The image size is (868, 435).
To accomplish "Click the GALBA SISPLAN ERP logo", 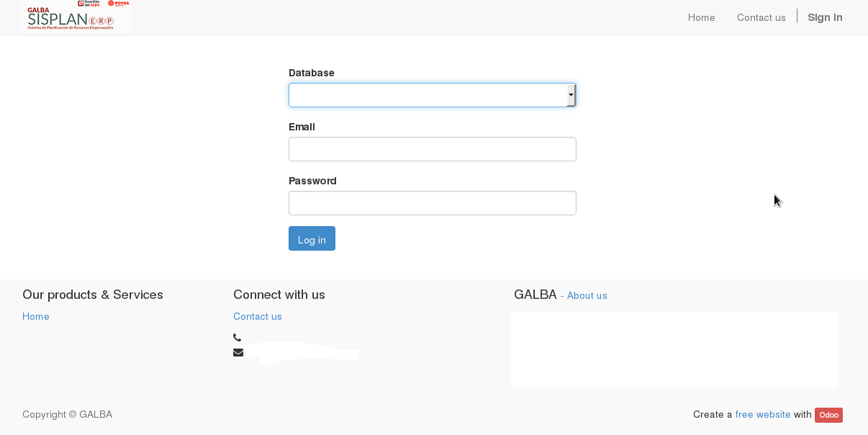I will pyautogui.click(x=76, y=16).
